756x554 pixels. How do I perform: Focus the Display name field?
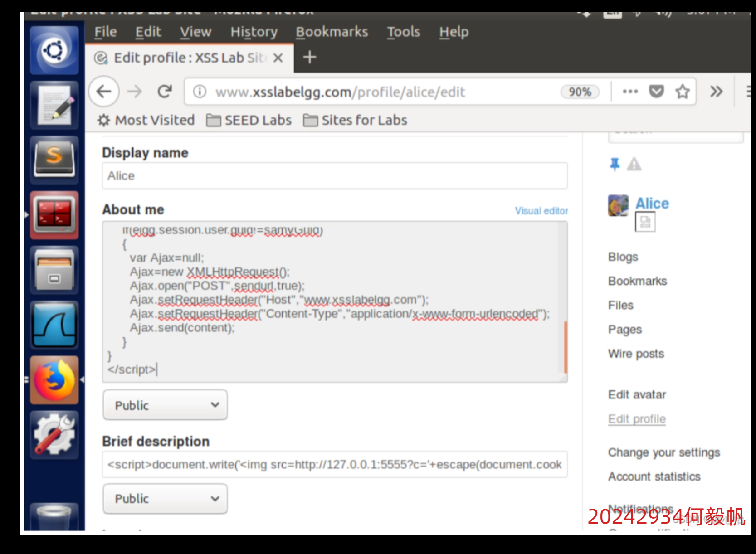point(335,175)
